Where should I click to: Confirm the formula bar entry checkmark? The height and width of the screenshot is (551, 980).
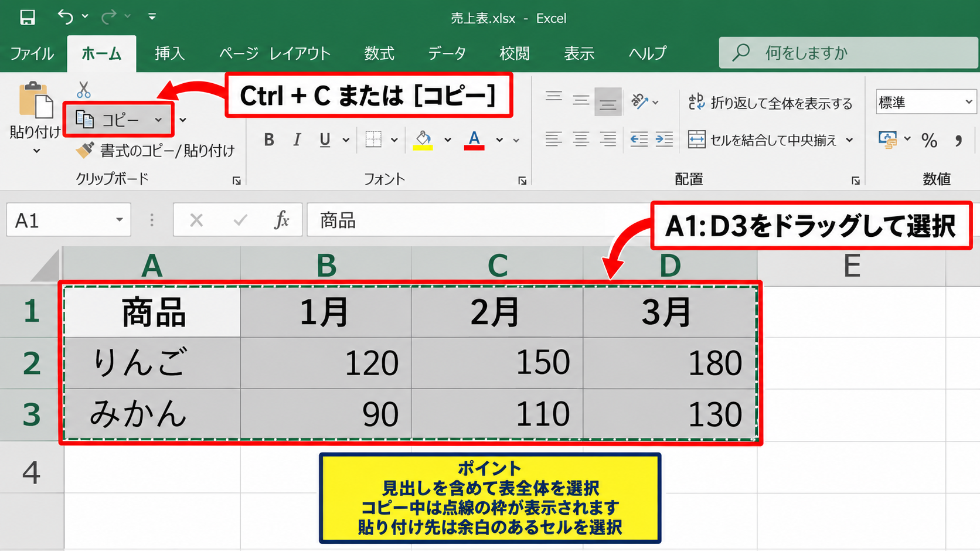tap(240, 220)
